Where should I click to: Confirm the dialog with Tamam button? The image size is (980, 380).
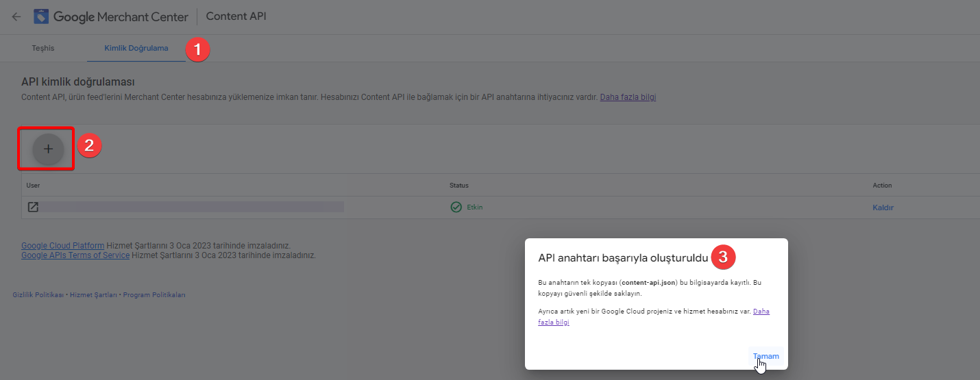[766, 356]
